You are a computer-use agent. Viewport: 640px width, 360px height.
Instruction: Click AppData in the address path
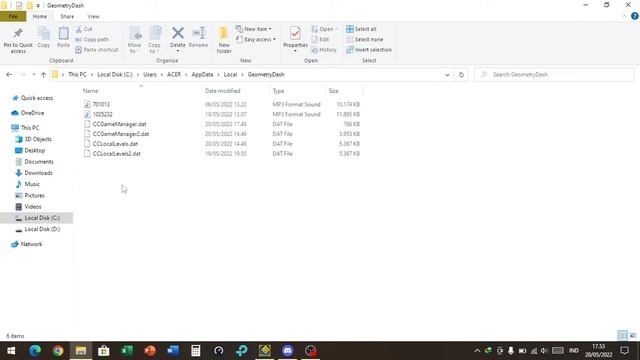click(x=202, y=75)
